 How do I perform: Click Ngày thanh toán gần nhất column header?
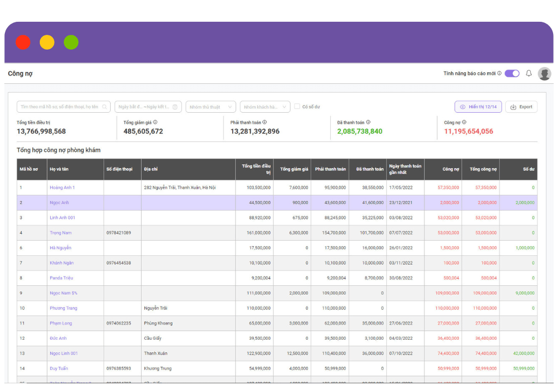pos(405,169)
